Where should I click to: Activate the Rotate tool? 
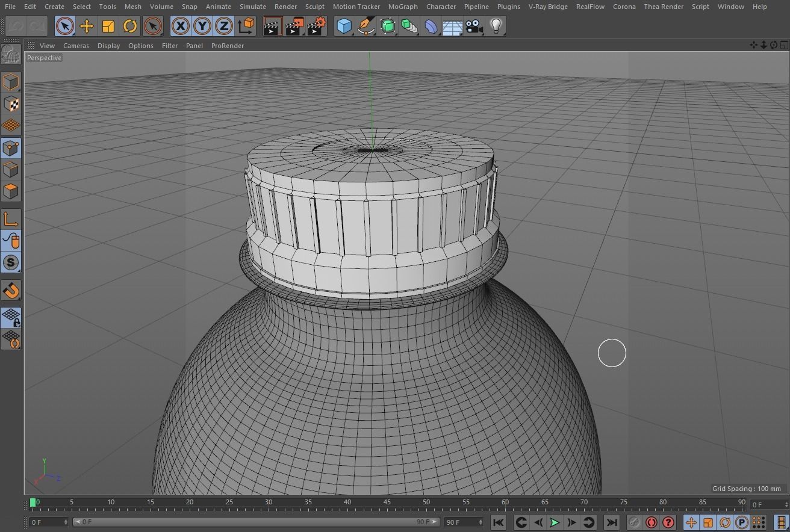[130, 26]
